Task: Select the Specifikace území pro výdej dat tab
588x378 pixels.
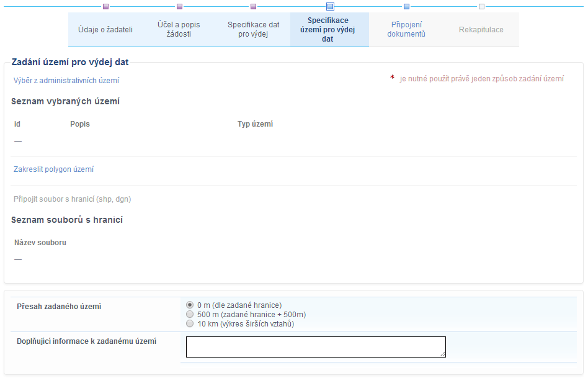Action: pyautogui.click(x=328, y=30)
